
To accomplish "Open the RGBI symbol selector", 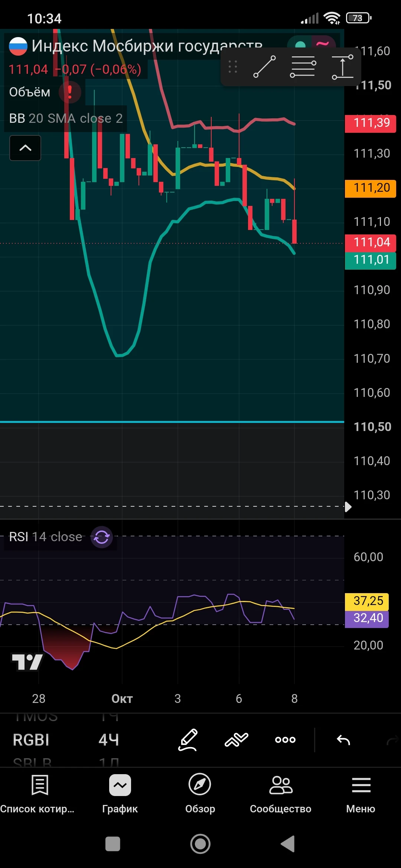I will pyautogui.click(x=31, y=740).
